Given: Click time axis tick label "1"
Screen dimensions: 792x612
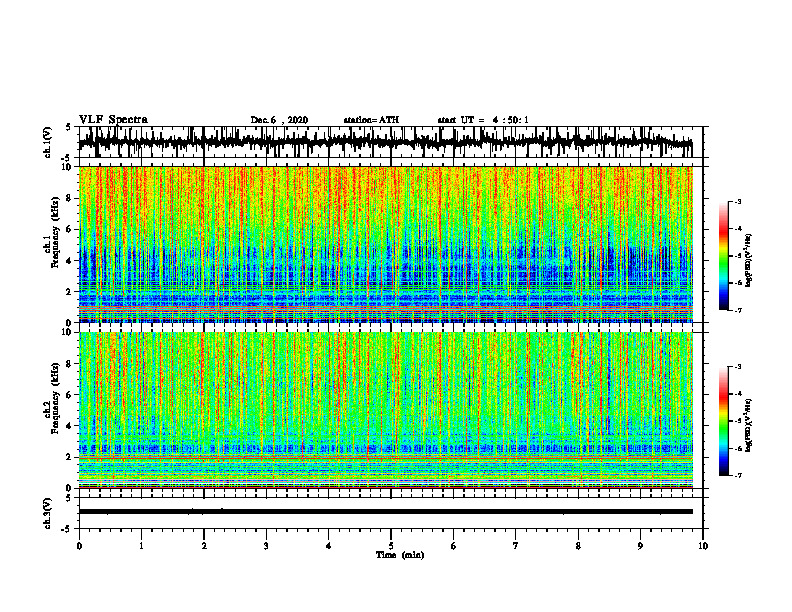Looking at the screenshot, I should (x=142, y=546).
